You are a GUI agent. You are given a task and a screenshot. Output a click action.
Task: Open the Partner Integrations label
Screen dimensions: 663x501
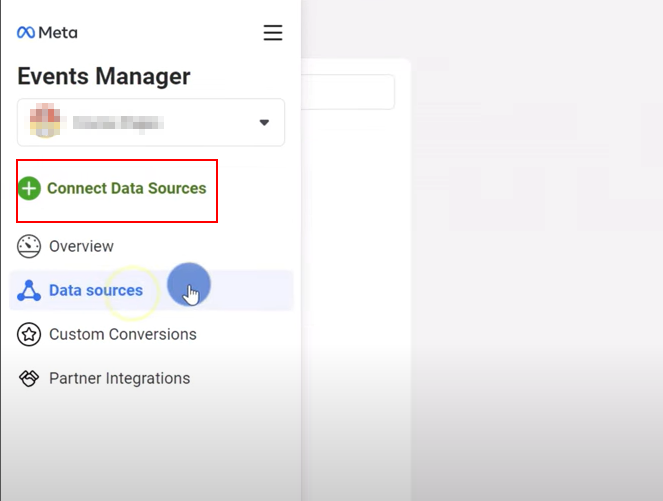[119, 379]
